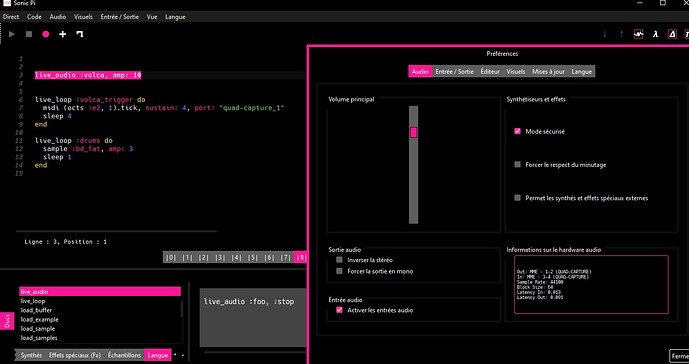Open the Docs side tab
The image size is (689, 364).
coord(7,320)
